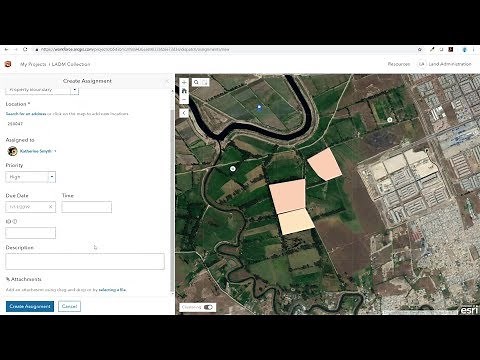Follow the Search for an address link

click(26, 114)
